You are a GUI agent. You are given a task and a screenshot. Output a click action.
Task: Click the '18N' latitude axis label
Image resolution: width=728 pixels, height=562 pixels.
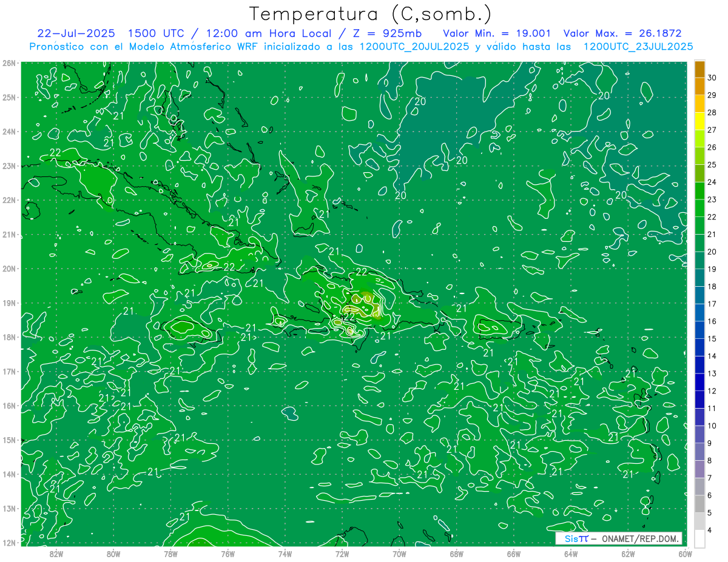tap(9, 337)
